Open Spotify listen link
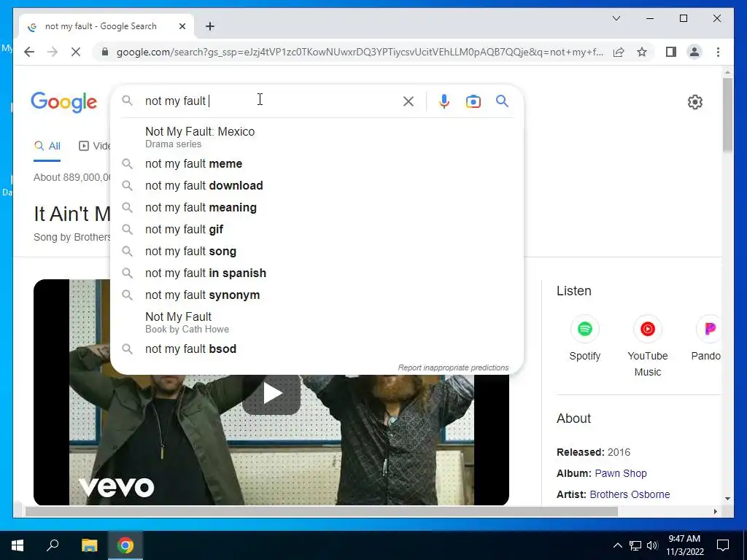 pyautogui.click(x=584, y=339)
